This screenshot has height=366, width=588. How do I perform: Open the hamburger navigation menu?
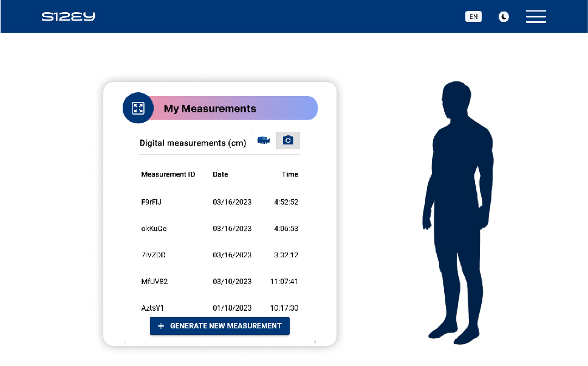536,17
